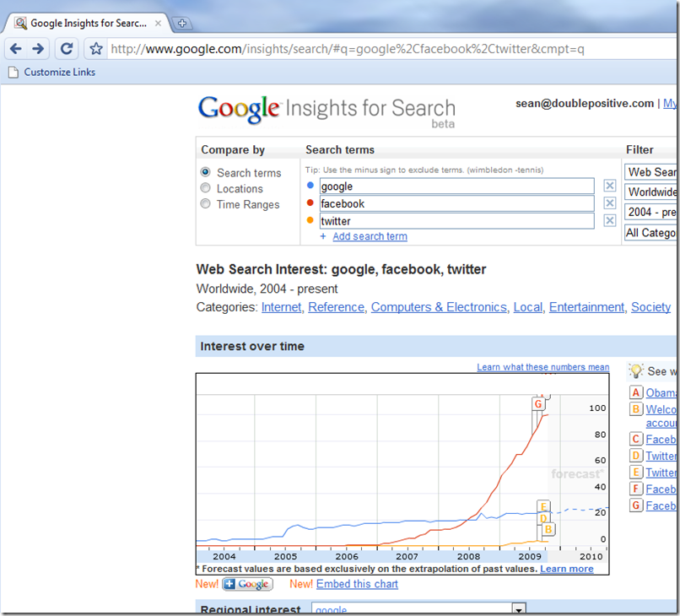This screenshot has width=680, height=616.
Task: Open the Internet category link
Action: coord(281,307)
